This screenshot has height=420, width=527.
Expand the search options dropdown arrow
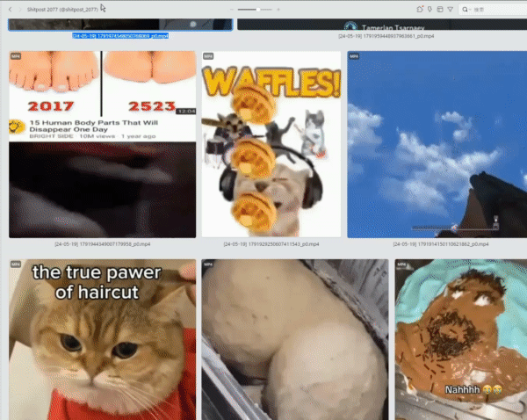[x=470, y=10]
